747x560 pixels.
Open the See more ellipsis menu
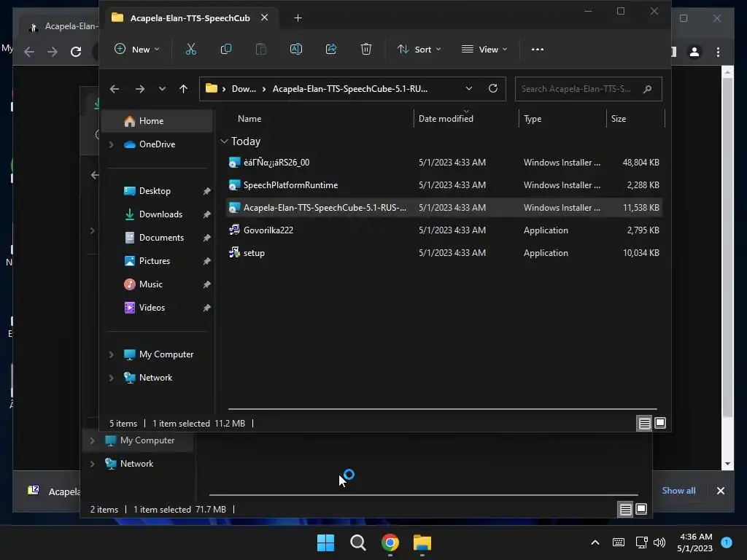pyautogui.click(x=538, y=49)
